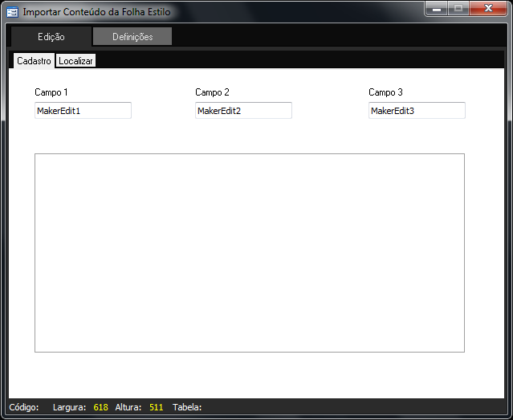Click inside the large empty panel
Viewport: 513px width, 420px height.
[249, 252]
